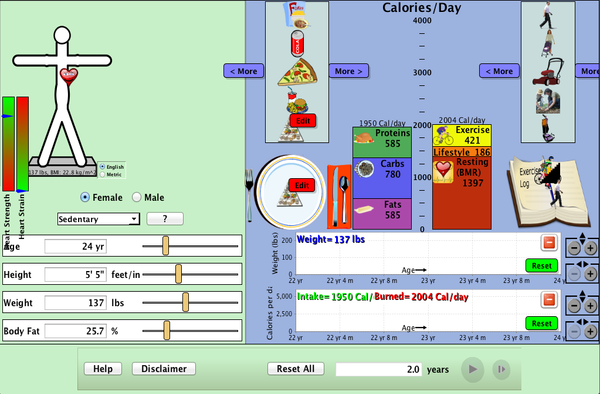Reset the Weight chart
The height and width of the screenshot is (394, 600).
tap(541, 266)
